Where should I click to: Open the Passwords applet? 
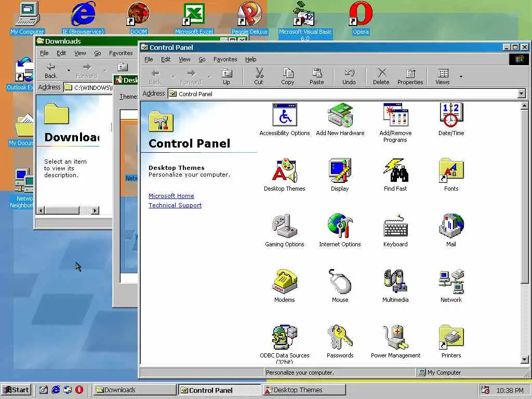pos(340,342)
